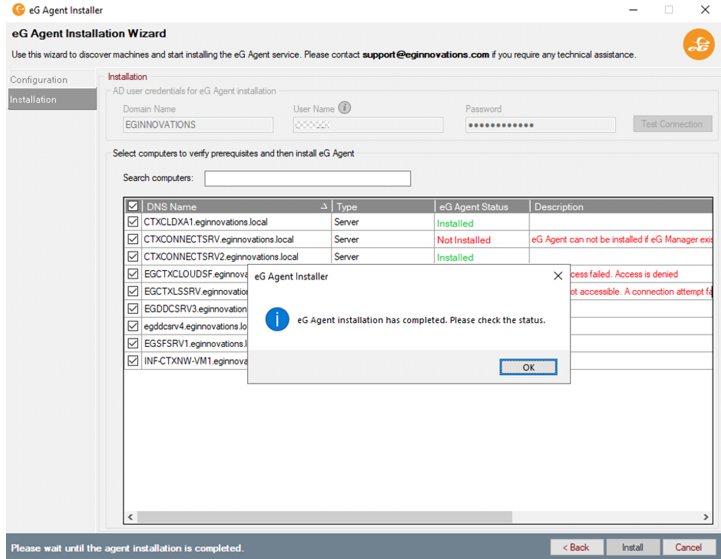Viewport: 721px width, 559px height.
Task: Click the left arrow of horizontal scrollbar
Action: tap(131, 517)
